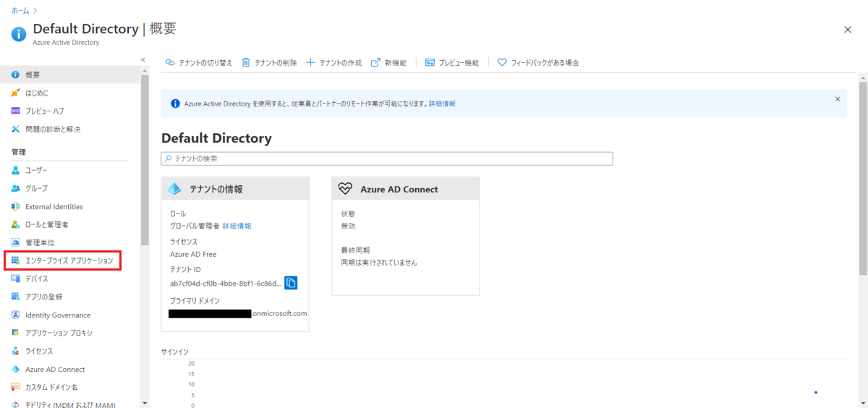Copy the tenant ID with copy icon
Viewport: 868px width, 408px height.
coord(291,283)
